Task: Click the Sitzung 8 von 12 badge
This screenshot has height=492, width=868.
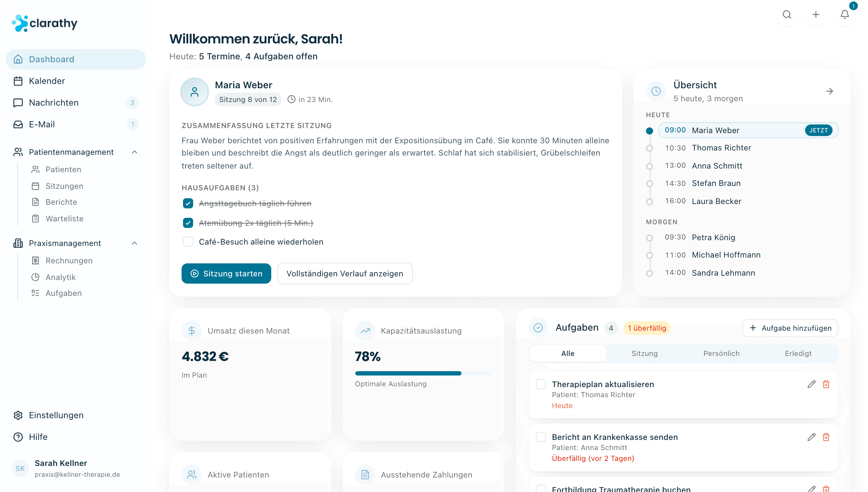Action: (x=248, y=99)
